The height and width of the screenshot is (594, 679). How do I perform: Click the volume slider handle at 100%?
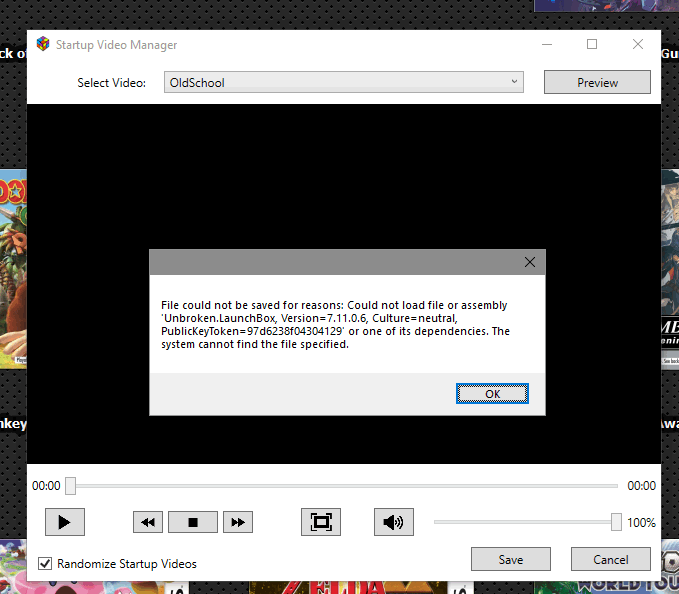click(x=616, y=522)
